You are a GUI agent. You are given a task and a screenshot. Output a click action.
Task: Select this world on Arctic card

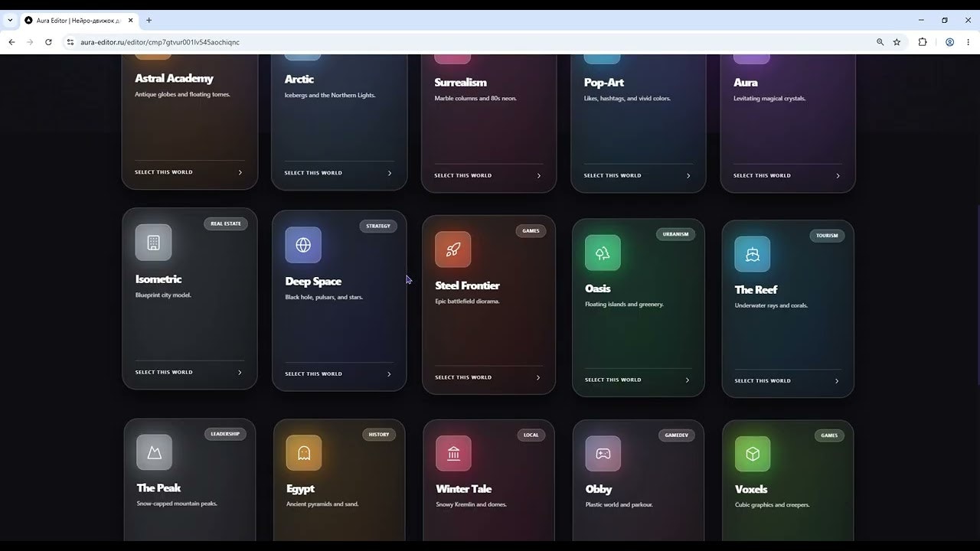pyautogui.click(x=313, y=173)
